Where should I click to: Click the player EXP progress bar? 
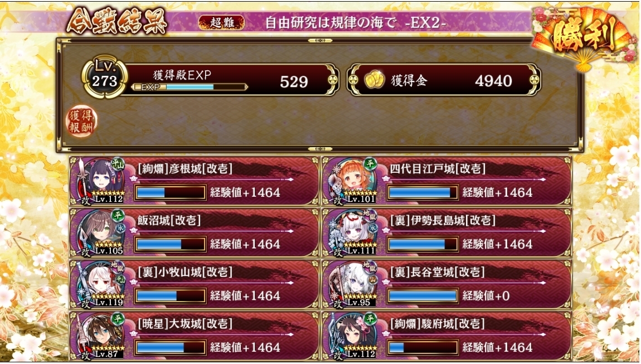190,87
